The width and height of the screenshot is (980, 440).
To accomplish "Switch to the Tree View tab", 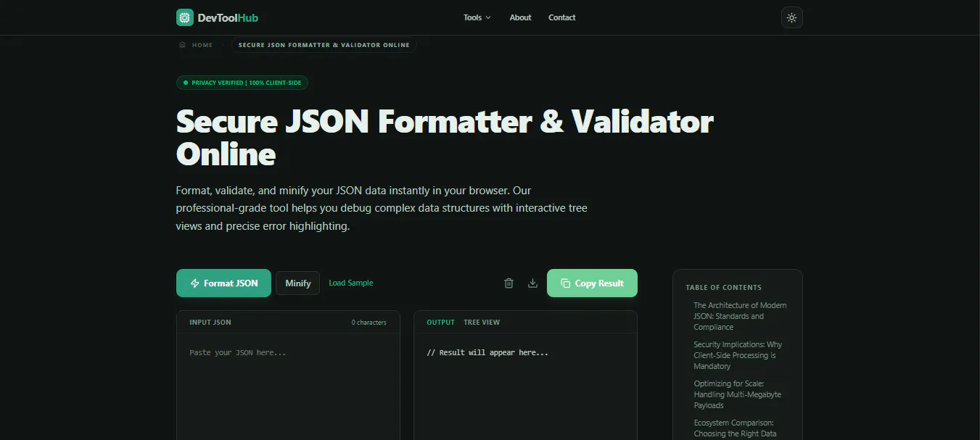I will 482,323.
